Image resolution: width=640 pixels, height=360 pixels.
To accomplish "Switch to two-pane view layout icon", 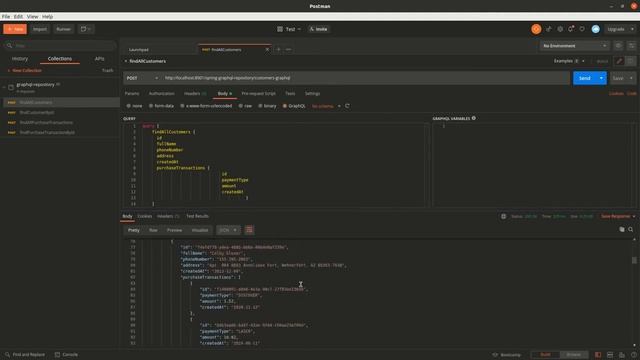I will tap(610, 355).
